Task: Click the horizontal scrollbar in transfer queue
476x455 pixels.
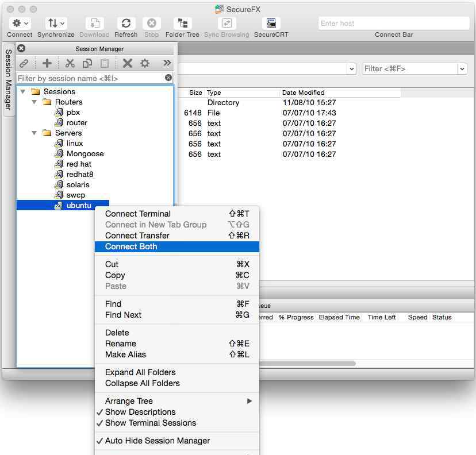Action: [306, 364]
